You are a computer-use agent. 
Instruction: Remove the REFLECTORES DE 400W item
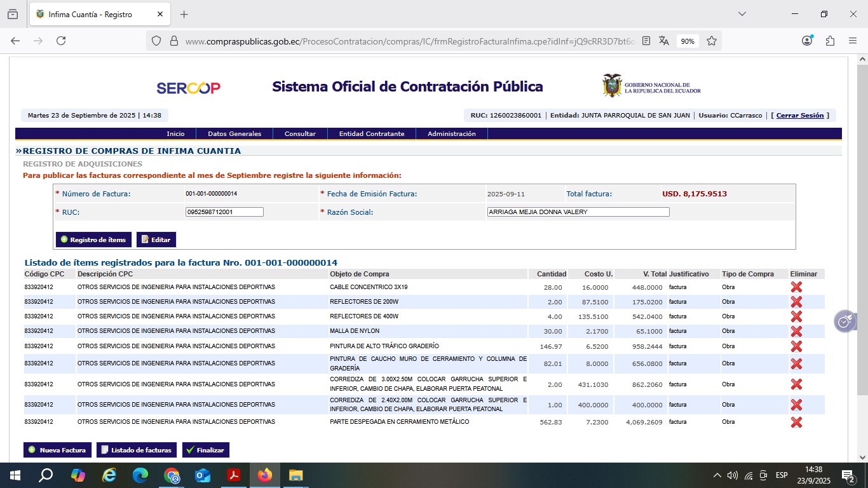(796, 316)
